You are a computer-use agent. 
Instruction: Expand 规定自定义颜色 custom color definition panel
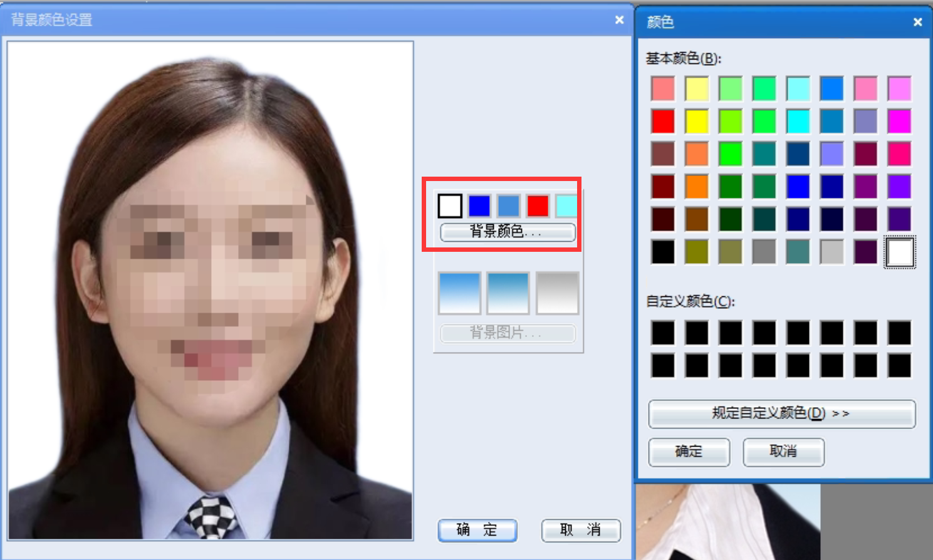tap(781, 414)
